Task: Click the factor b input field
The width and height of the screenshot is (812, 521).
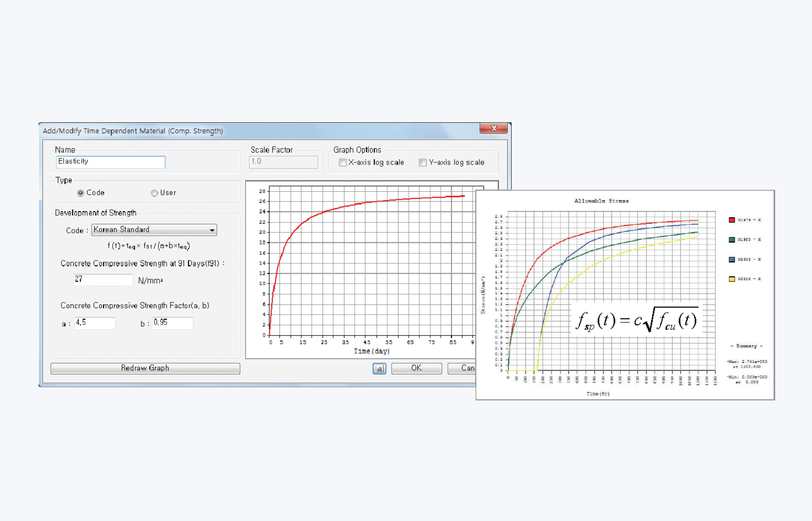Action: click(x=172, y=323)
